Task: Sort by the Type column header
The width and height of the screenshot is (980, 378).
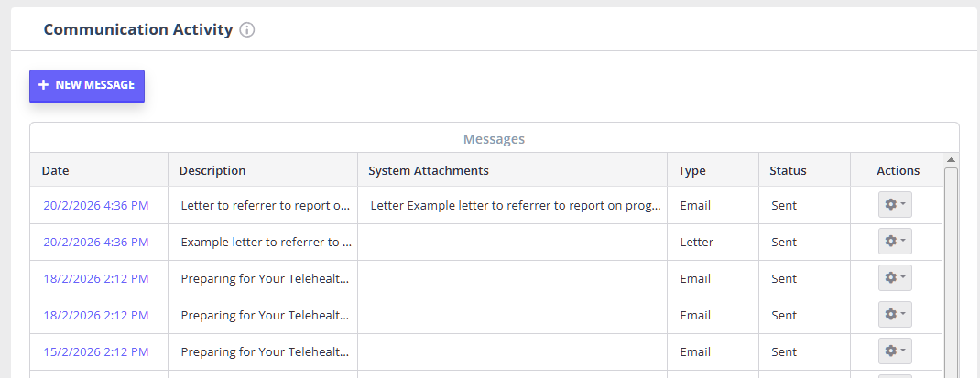Action: tap(692, 170)
